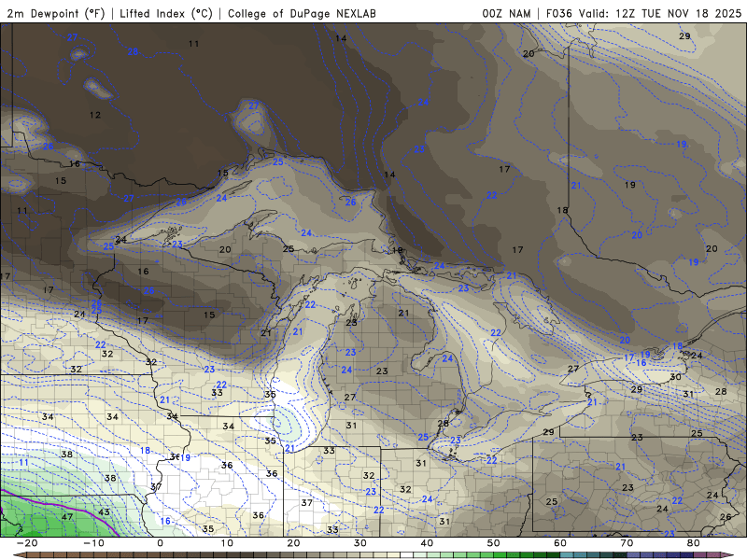
Task: Click the "-10" color scale label
Action: coord(93,543)
